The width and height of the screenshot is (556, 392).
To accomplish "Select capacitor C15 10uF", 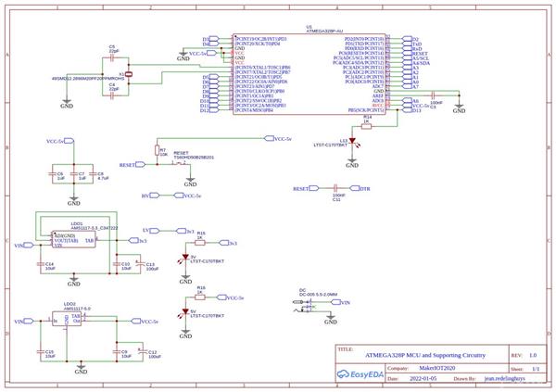I will pos(41,352).
